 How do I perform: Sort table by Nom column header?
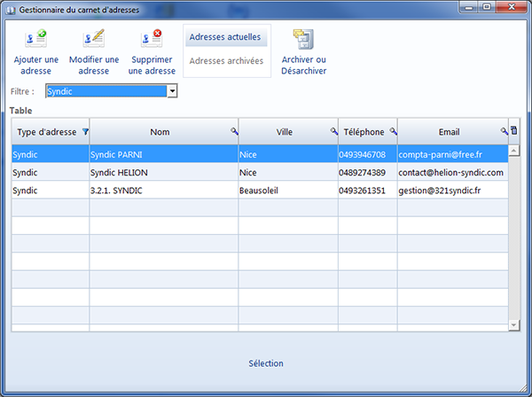[160, 132]
